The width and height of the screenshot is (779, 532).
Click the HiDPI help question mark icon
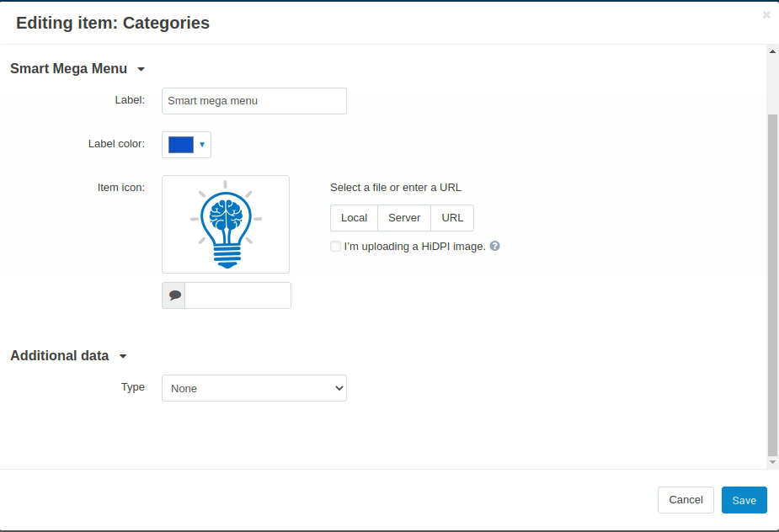coord(495,246)
